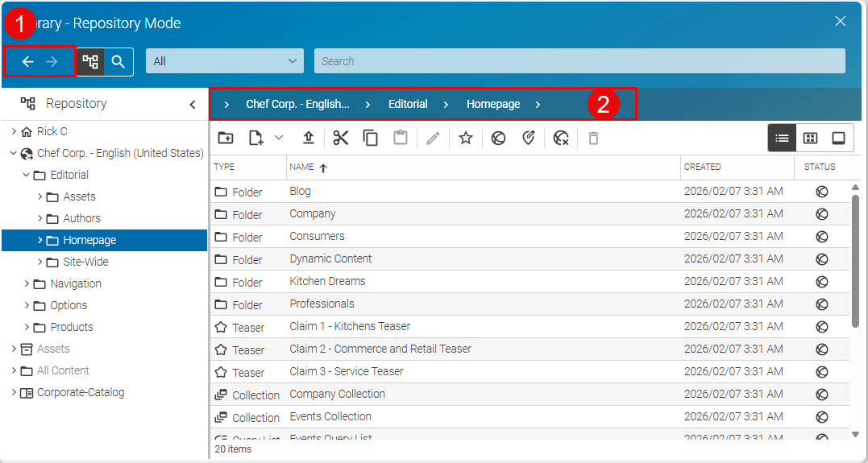The width and height of the screenshot is (868, 463).
Task: Click the create new content item icon
Action: point(256,138)
